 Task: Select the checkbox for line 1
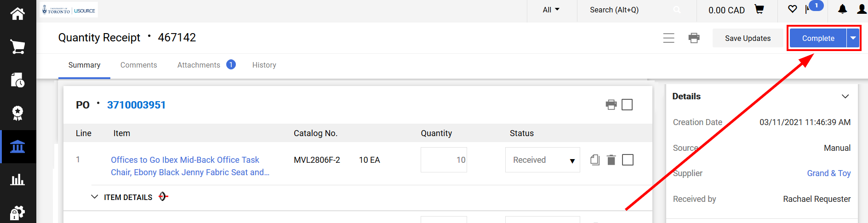tap(628, 160)
